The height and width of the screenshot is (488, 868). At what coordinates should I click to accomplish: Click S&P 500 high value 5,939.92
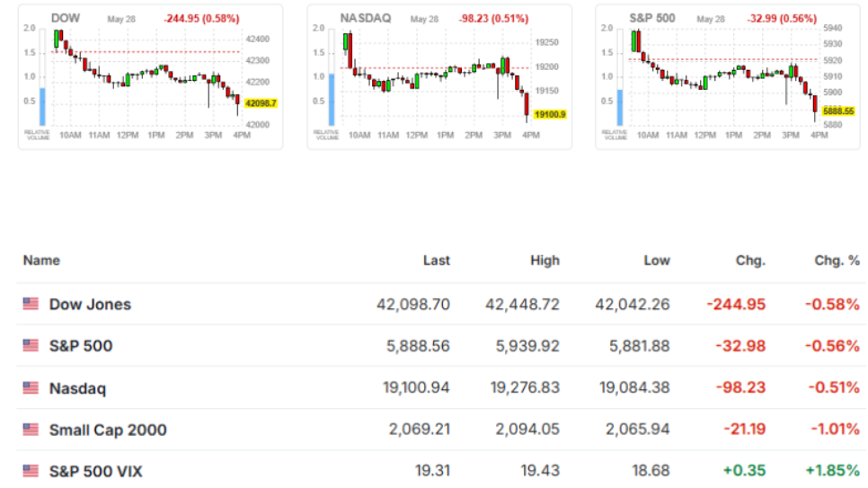(x=527, y=346)
